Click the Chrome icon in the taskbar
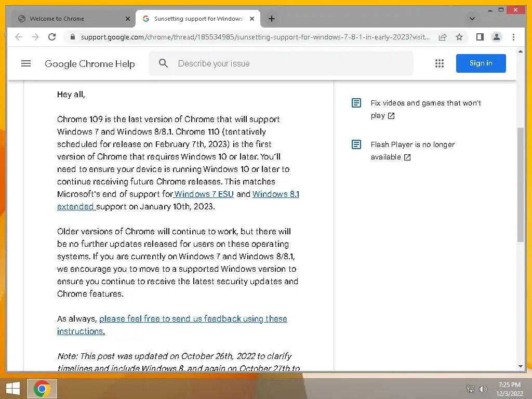 [x=42, y=389]
